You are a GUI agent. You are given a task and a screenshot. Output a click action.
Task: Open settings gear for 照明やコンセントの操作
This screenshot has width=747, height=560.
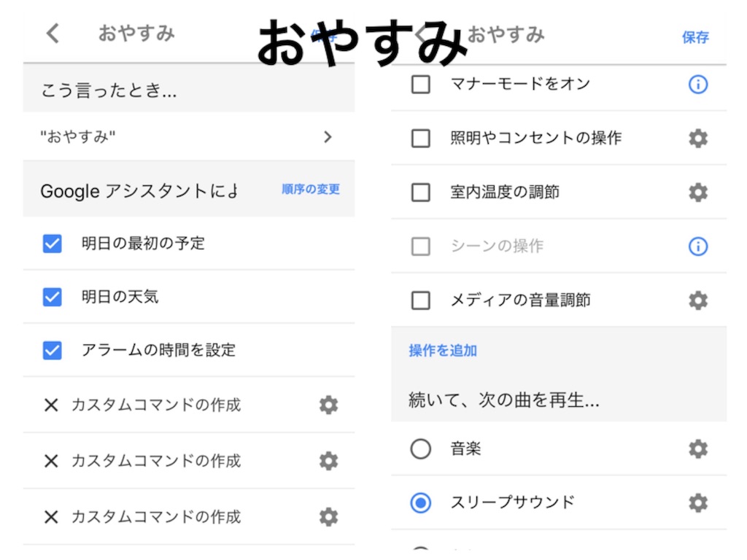[697, 138]
